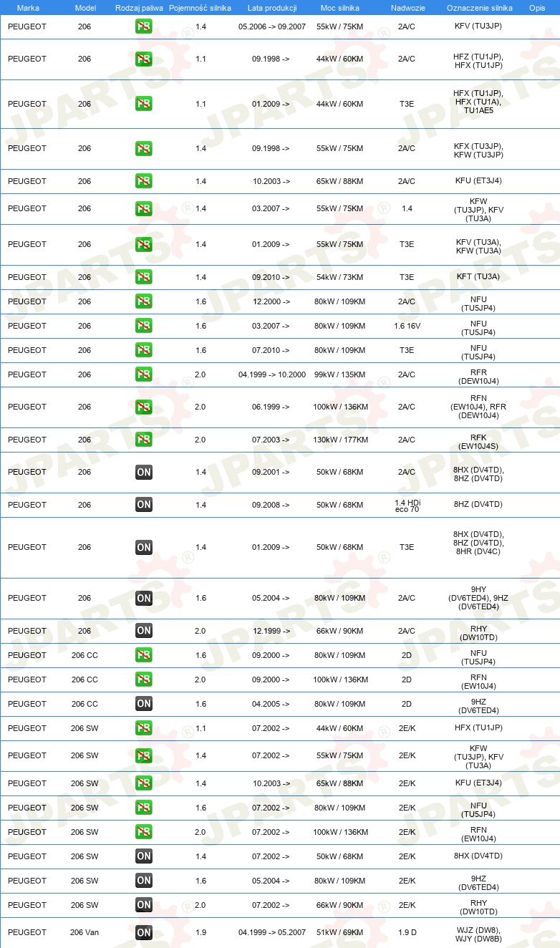Click the 54kW / 73KM power cell
This screenshot has width=560, height=948.
[340, 277]
